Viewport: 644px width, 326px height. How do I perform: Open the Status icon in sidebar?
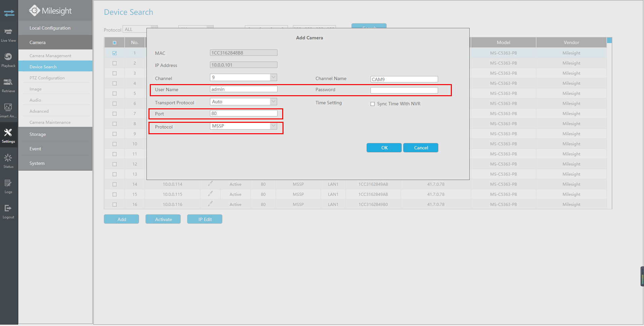[8, 161]
